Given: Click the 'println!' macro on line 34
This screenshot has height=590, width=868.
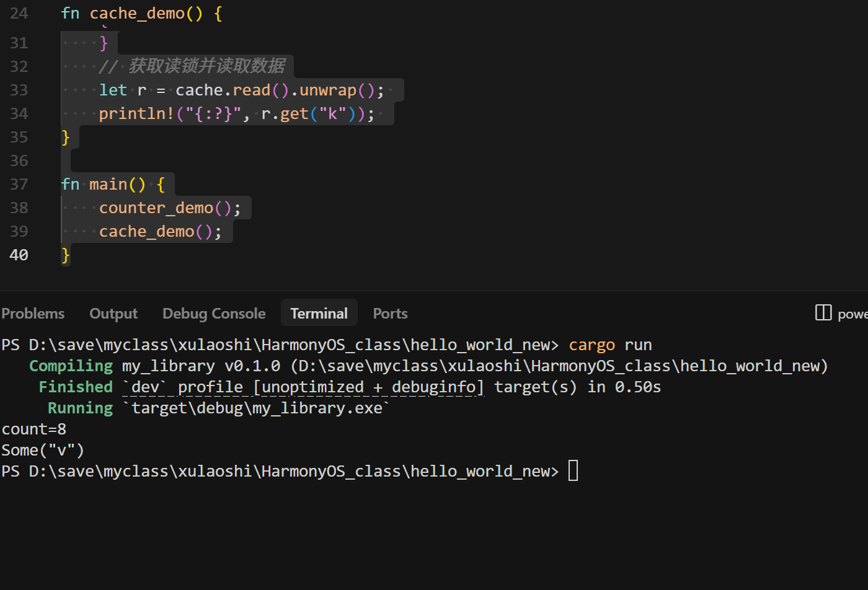Looking at the screenshot, I should point(137,114).
